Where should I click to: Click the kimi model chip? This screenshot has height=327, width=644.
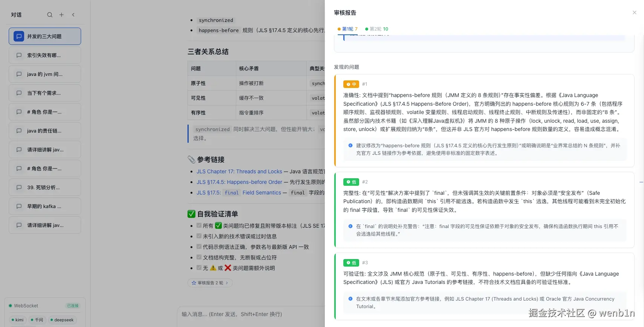pyautogui.click(x=17, y=320)
